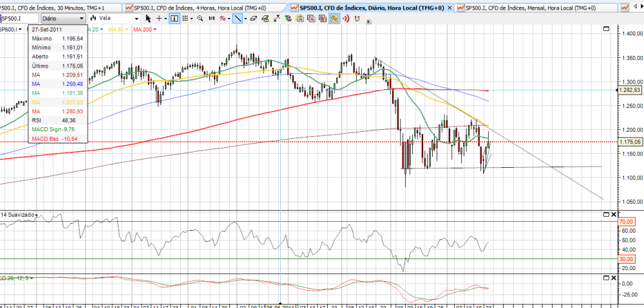Click the first chart template icon

pos(299,19)
